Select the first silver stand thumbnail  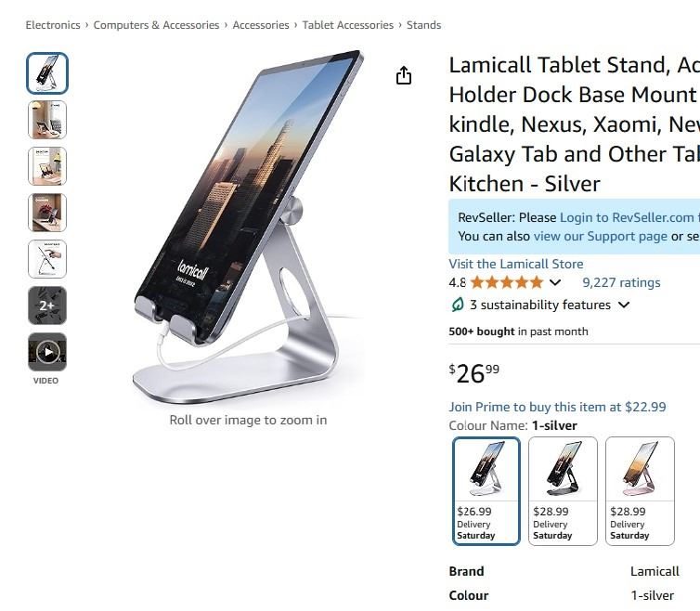47,73
